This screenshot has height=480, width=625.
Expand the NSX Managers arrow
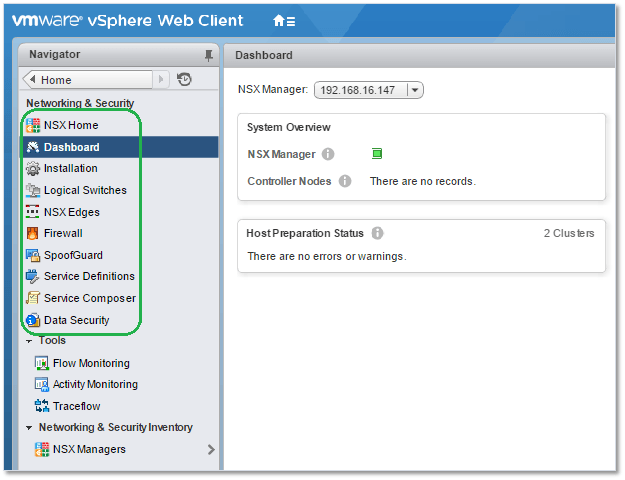click(x=211, y=450)
